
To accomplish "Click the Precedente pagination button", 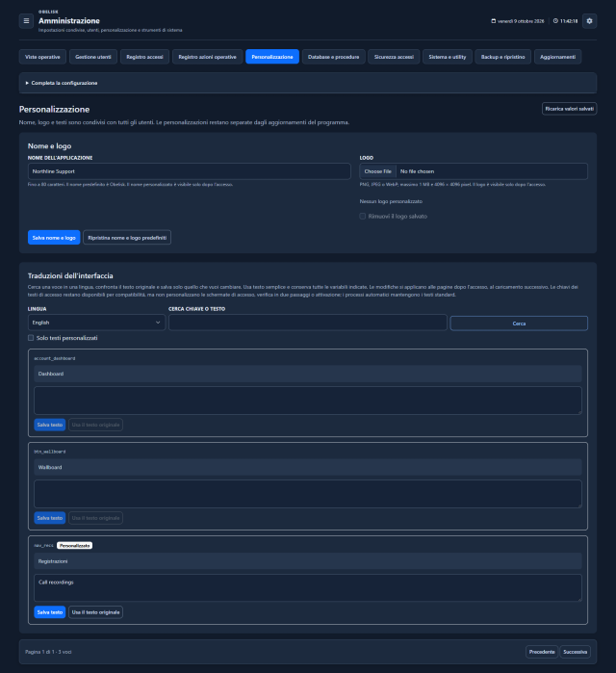I will 542,652.
